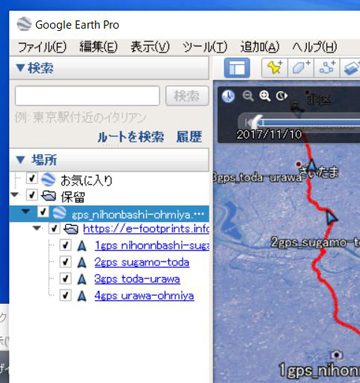Click the Add Image Overlay tool
This screenshot has height=383, width=360.
350,68
